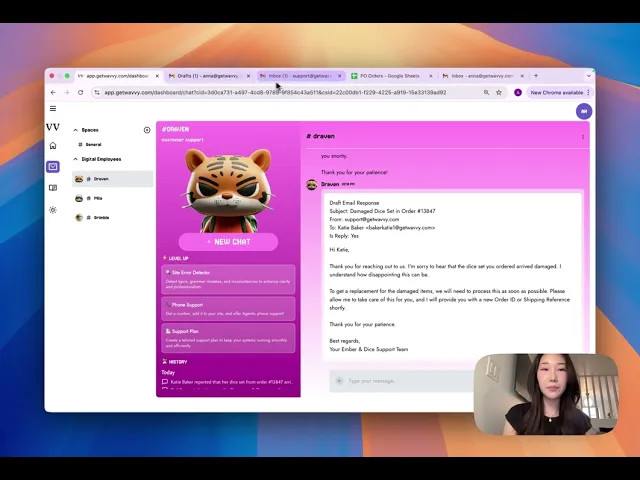640x480 pixels.
Task: Open Chrome three-dot menu
Action: [589, 93]
